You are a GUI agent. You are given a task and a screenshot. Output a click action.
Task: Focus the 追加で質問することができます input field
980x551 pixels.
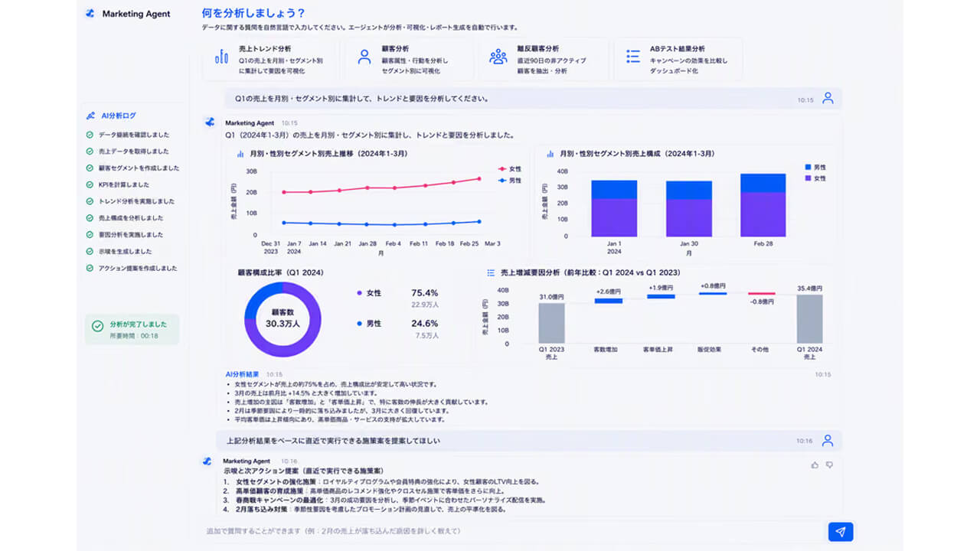[511, 531]
